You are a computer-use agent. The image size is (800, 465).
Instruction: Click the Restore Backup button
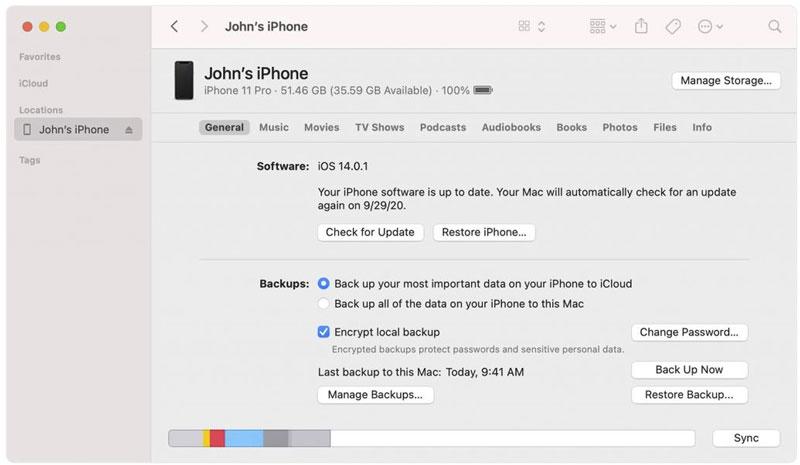tap(689, 395)
